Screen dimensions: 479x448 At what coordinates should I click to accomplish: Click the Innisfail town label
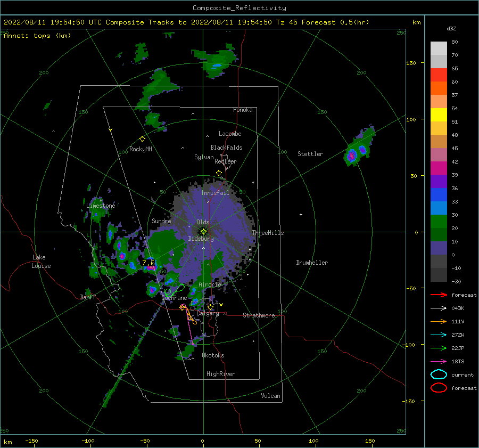tap(215, 193)
